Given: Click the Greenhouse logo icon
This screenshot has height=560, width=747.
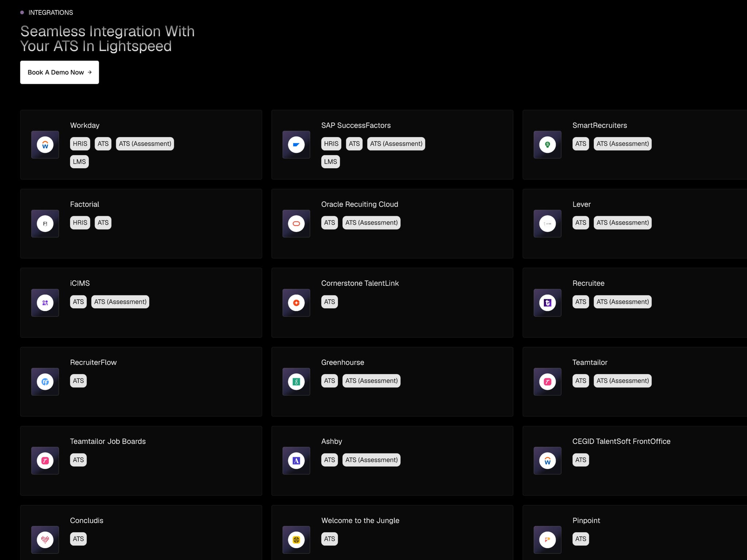Looking at the screenshot, I should tap(296, 382).
